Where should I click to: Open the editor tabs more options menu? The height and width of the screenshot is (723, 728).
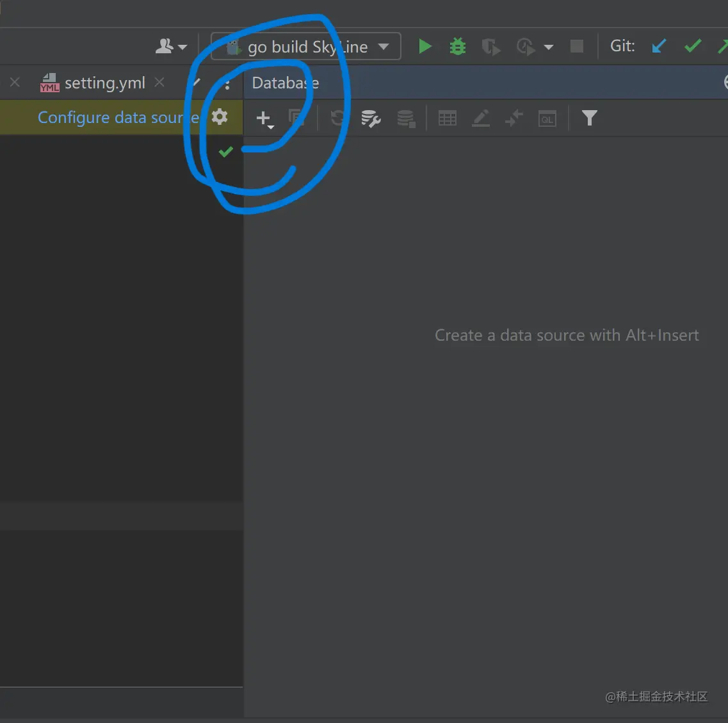[227, 84]
